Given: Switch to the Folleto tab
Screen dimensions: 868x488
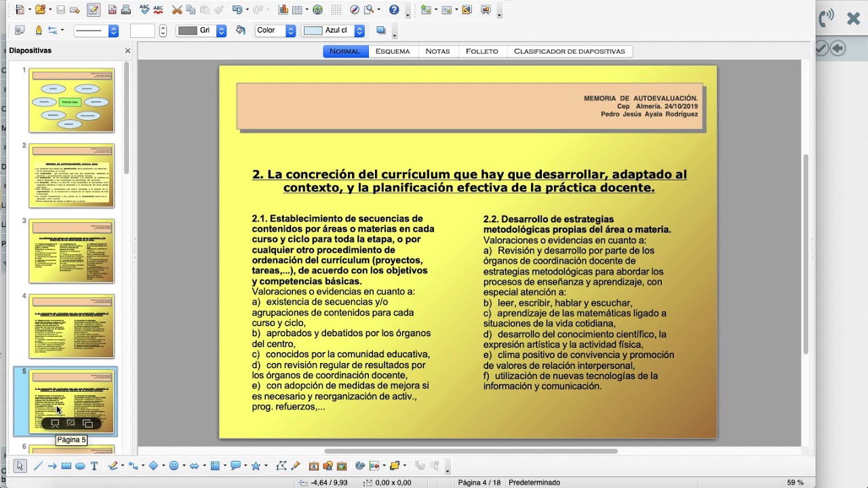Looking at the screenshot, I should click(x=481, y=52).
